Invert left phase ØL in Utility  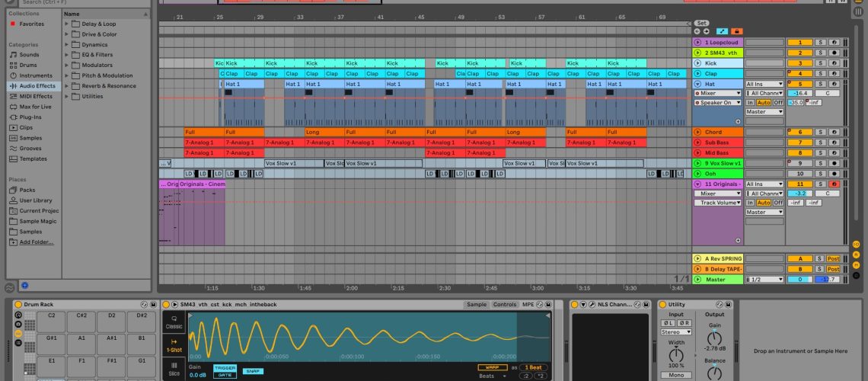tap(669, 323)
